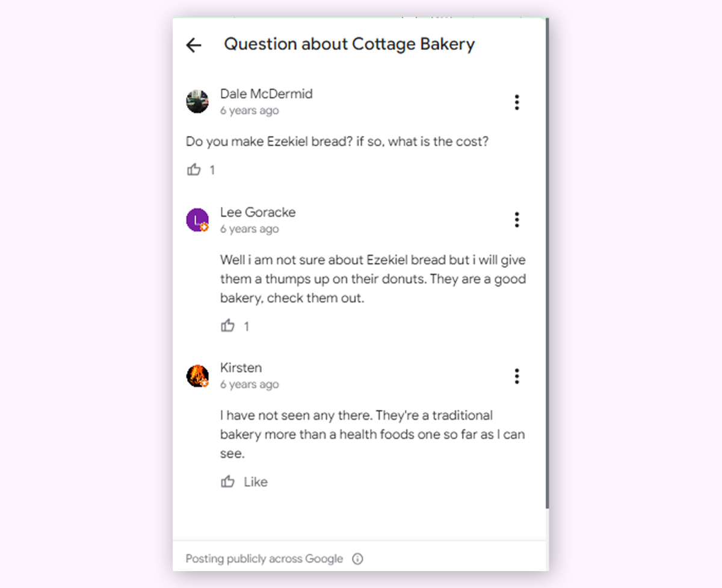Click Lee Goracke's name link
This screenshot has width=722, height=588.
tap(258, 212)
